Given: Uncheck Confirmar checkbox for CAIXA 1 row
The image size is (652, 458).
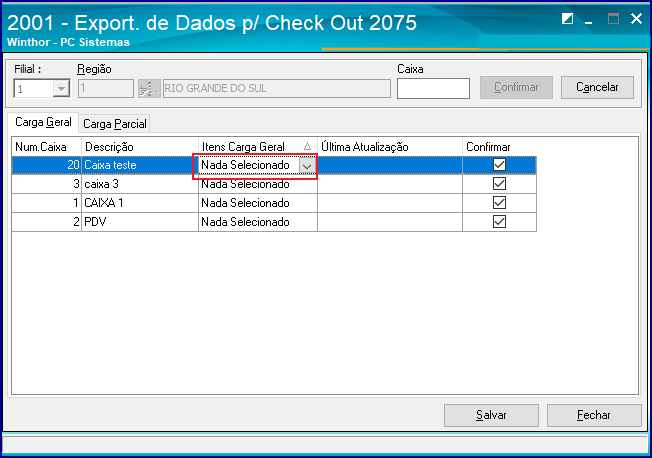Looking at the screenshot, I should pyautogui.click(x=499, y=203).
